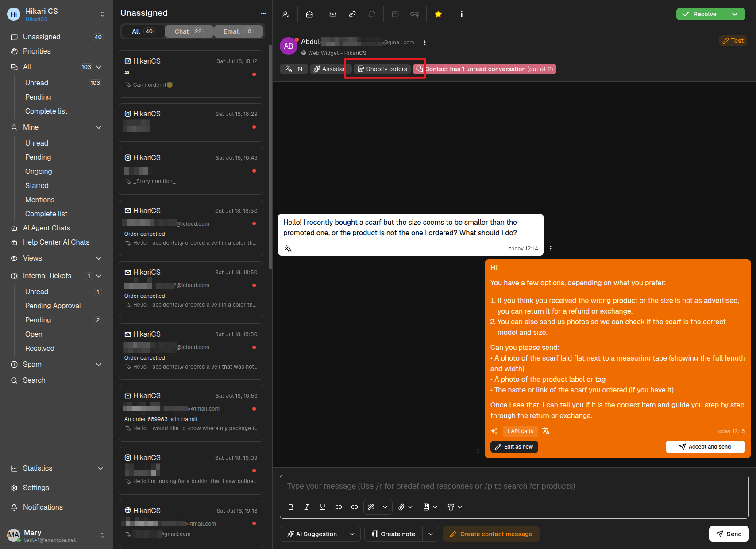The height and width of the screenshot is (549, 756).
Task: Expand the AI Suggestion dropdown arrow
Action: (x=352, y=534)
